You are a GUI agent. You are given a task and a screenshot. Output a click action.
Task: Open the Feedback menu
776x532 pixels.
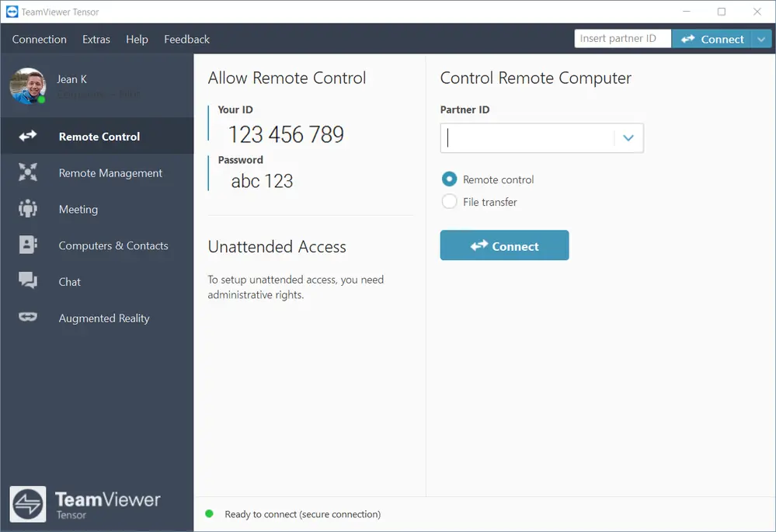[x=186, y=39]
